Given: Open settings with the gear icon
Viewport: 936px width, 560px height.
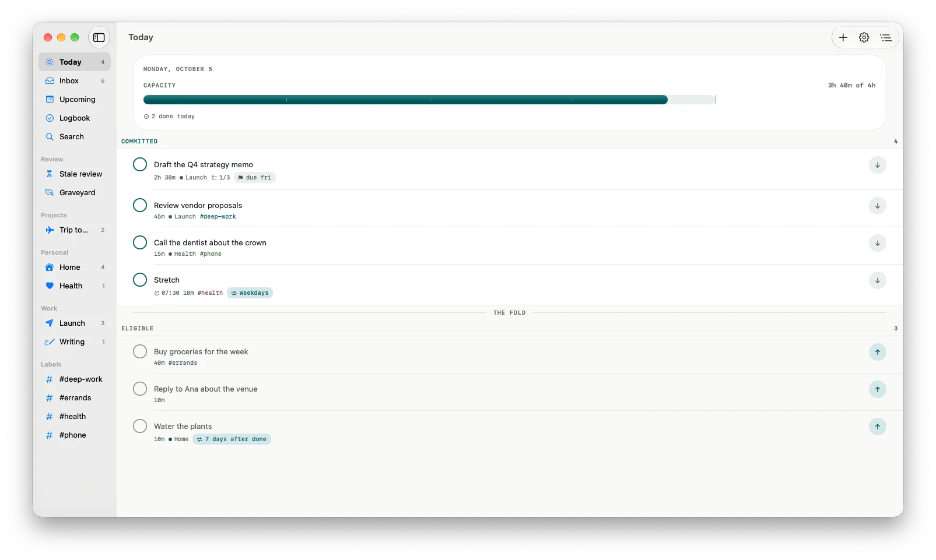Looking at the screenshot, I should (864, 37).
